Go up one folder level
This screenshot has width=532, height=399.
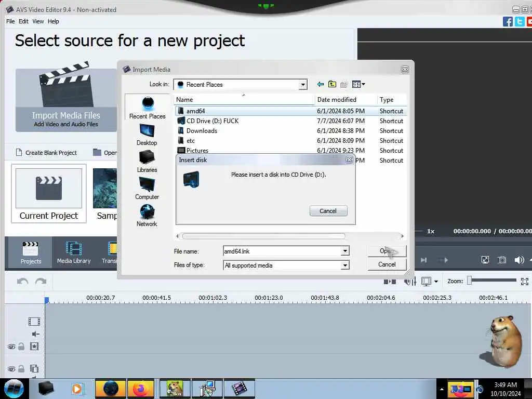point(332,84)
